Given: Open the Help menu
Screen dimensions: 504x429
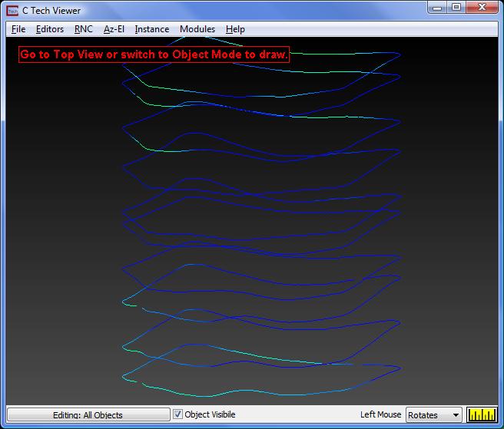Looking at the screenshot, I should (235, 29).
